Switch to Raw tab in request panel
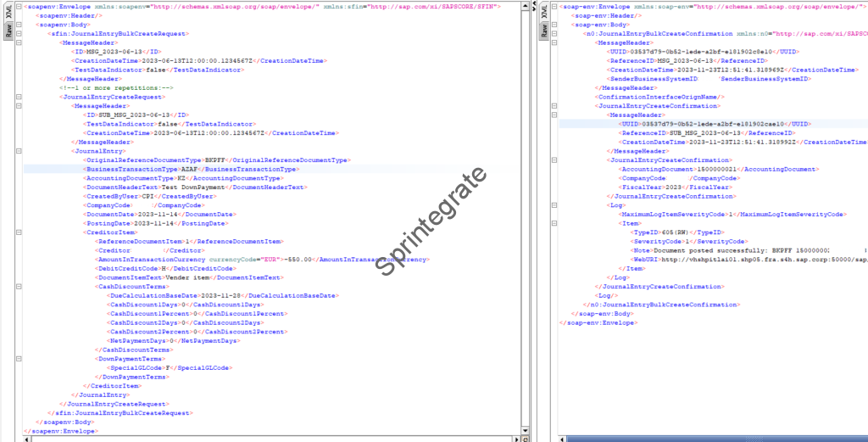Screen dimensions: 868x442 tap(8, 32)
